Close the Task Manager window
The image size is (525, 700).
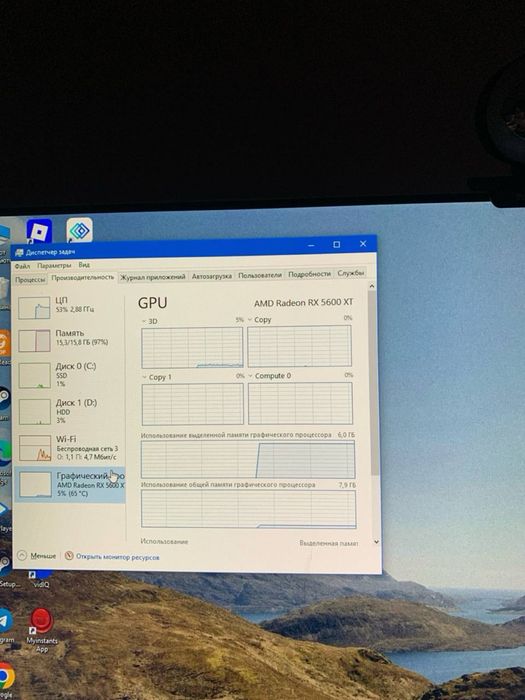tap(363, 243)
